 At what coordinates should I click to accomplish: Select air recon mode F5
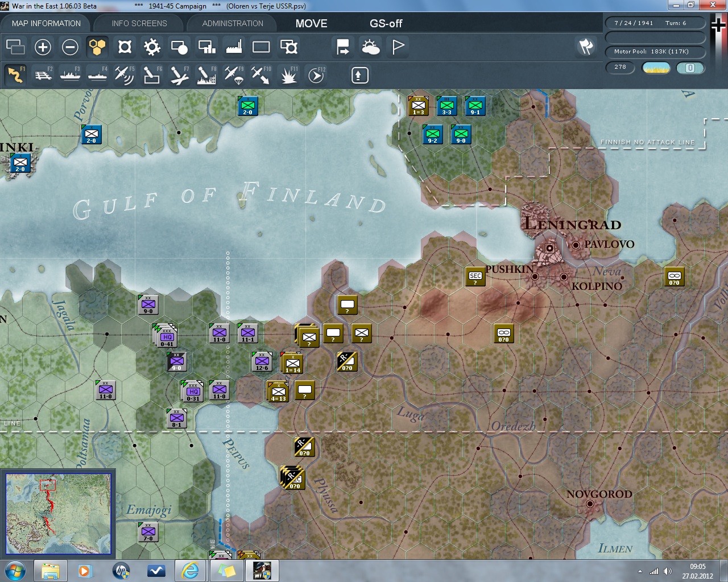click(125, 75)
